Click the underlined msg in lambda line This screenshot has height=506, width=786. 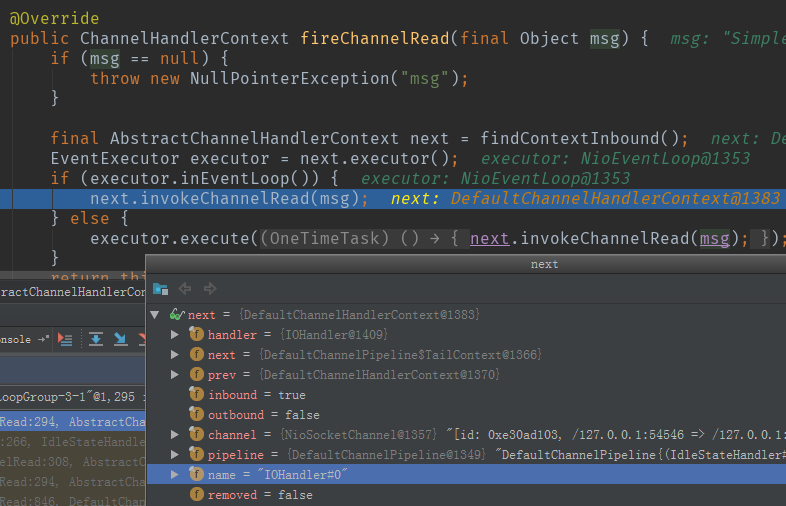point(714,239)
